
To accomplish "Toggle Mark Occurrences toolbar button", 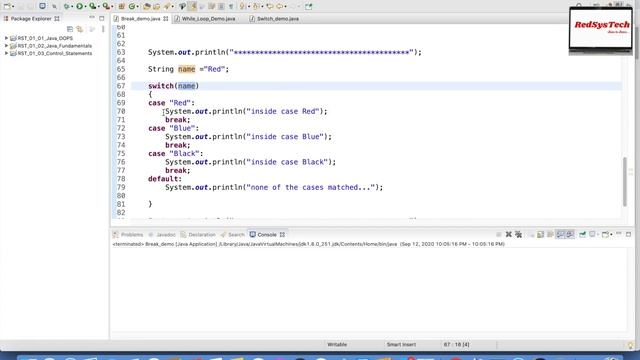I will pos(192,6).
